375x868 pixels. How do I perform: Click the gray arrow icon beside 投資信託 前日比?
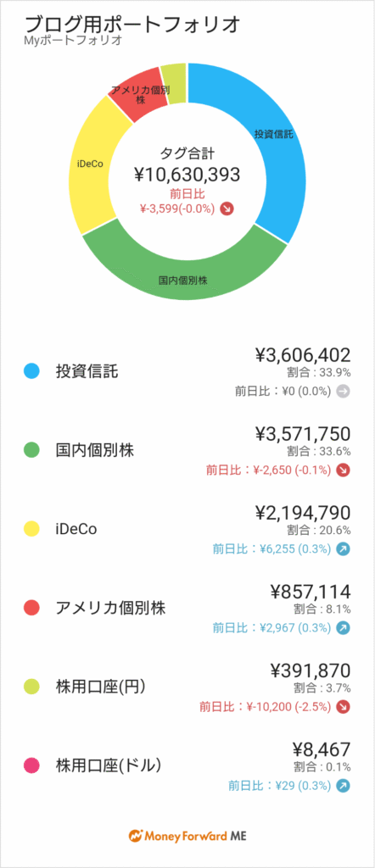point(344,392)
